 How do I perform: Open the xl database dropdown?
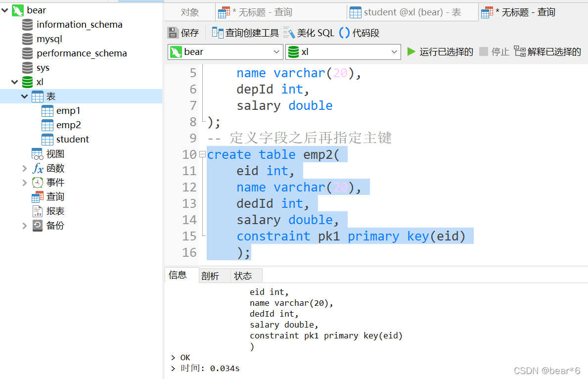pyautogui.click(x=394, y=52)
